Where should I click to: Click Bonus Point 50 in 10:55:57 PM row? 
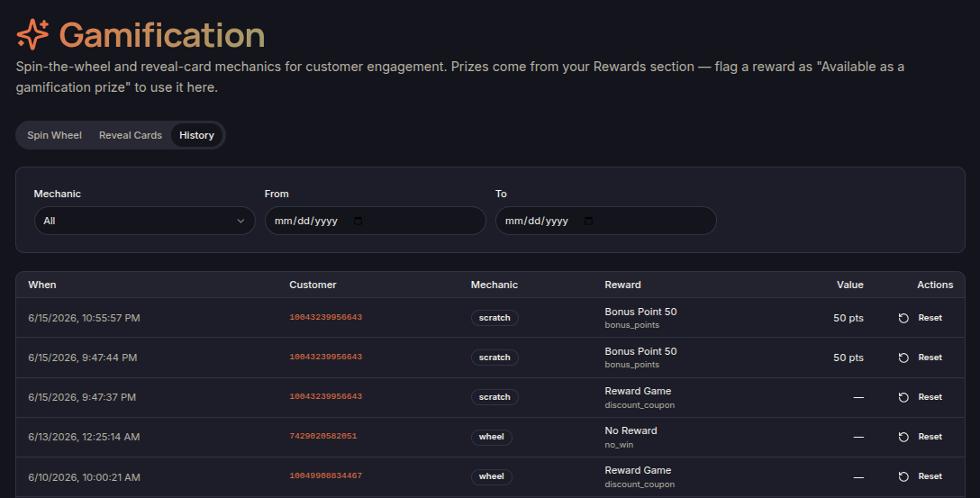click(640, 312)
